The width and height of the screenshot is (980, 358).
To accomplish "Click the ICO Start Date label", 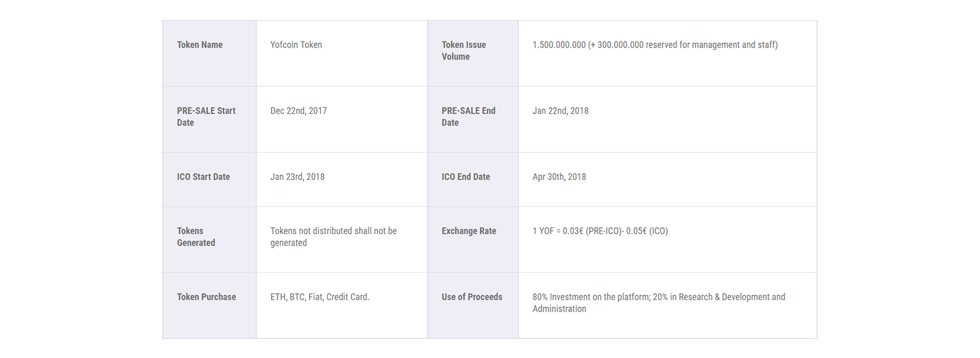I will point(204,177).
